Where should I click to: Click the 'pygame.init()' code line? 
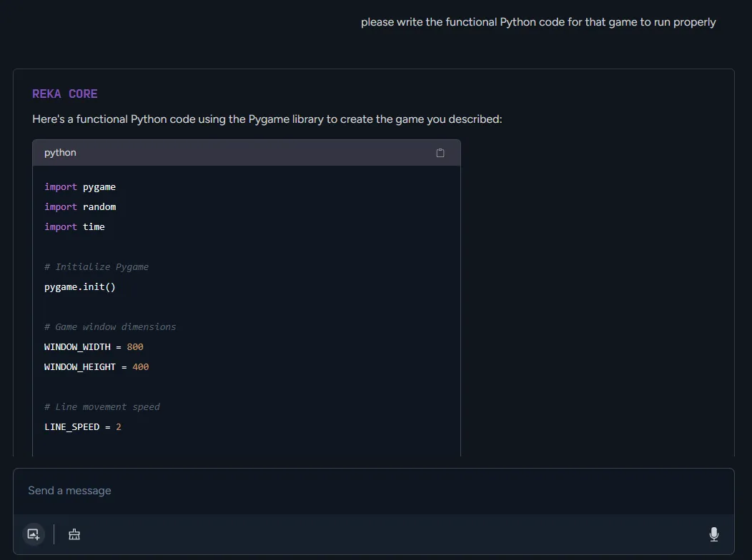pos(79,287)
